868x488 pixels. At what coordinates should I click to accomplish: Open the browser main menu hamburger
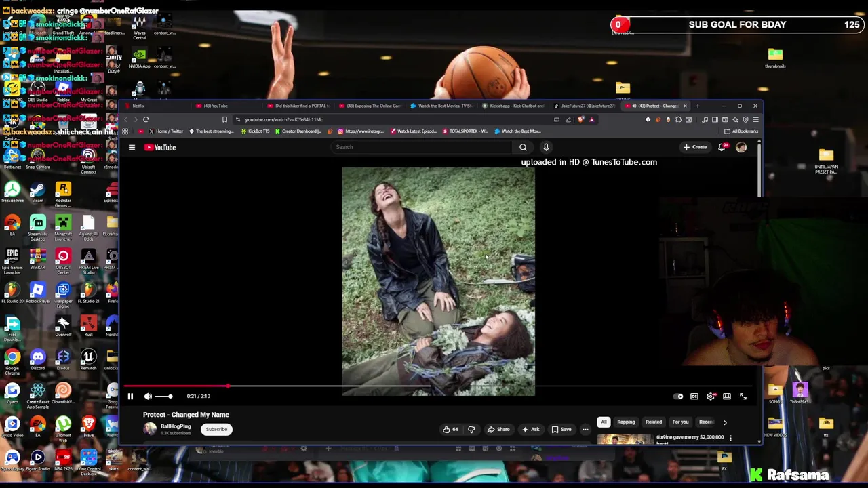[x=755, y=120]
